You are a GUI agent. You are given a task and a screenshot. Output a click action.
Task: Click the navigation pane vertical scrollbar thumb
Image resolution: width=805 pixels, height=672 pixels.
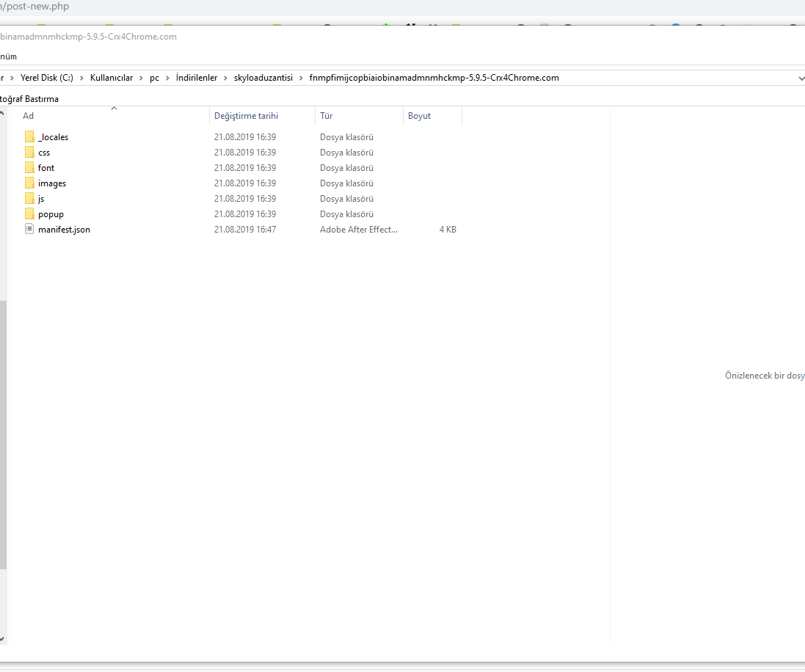coord(3,434)
